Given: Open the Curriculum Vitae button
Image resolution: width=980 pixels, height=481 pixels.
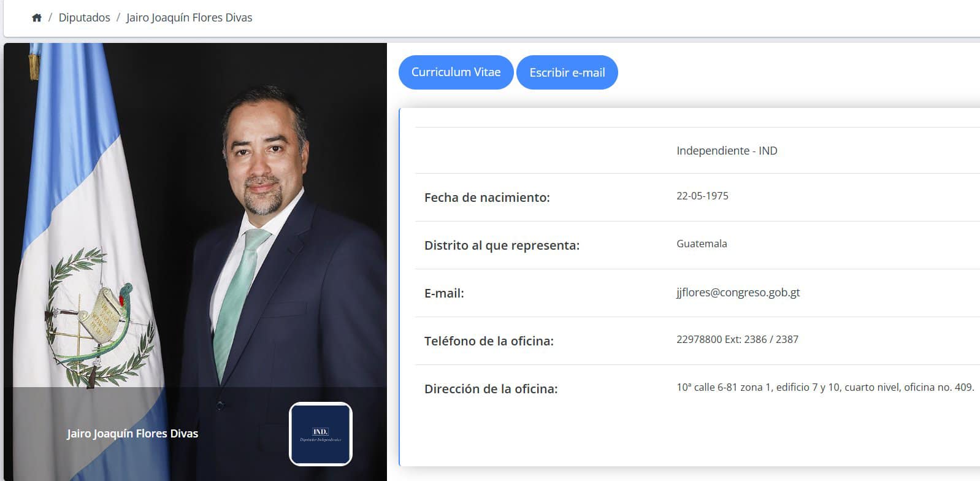Looking at the screenshot, I should coord(456,72).
